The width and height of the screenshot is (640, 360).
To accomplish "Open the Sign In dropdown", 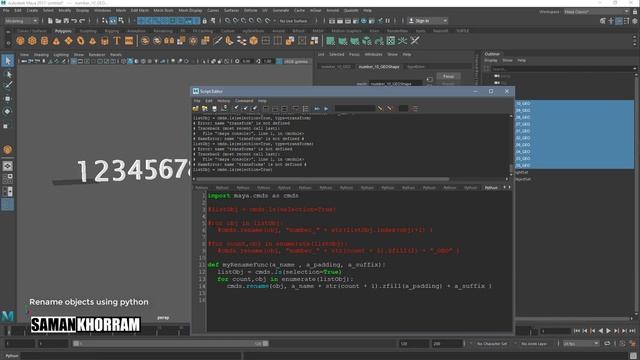I will pos(427,21).
